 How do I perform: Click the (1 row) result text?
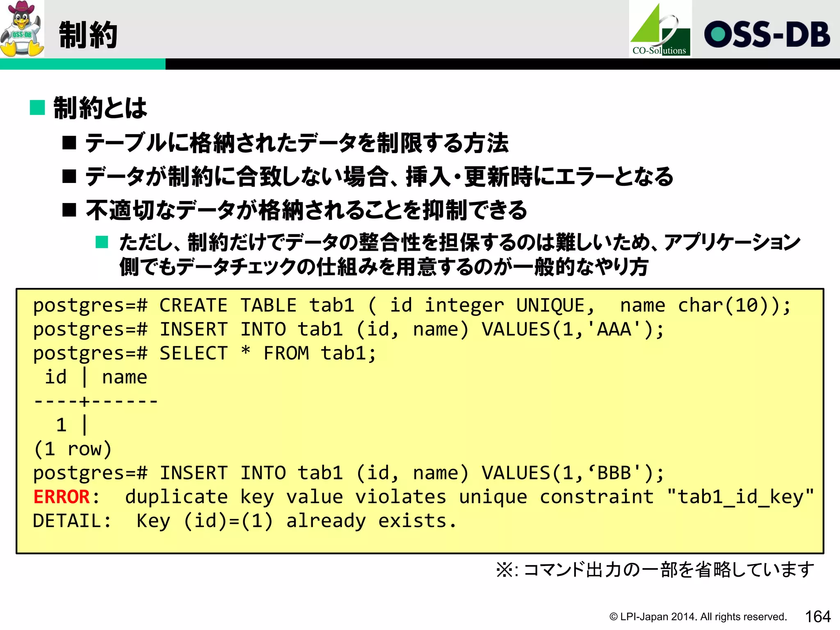[73, 449]
